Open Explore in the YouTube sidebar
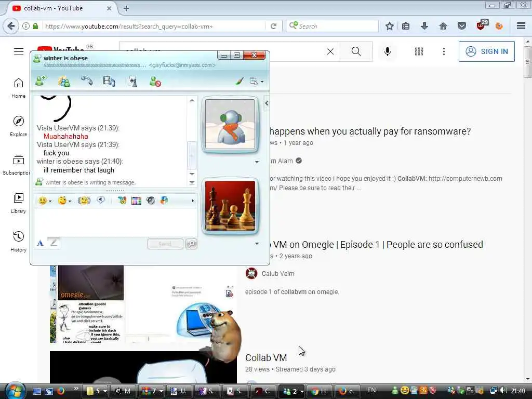The height and width of the screenshot is (399, 532). click(x=19, y=126)
